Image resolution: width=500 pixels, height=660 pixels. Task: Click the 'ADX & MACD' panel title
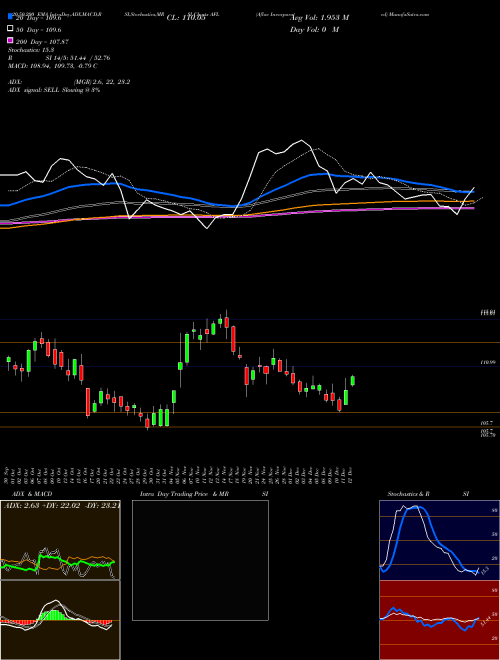tap(32, 494)
